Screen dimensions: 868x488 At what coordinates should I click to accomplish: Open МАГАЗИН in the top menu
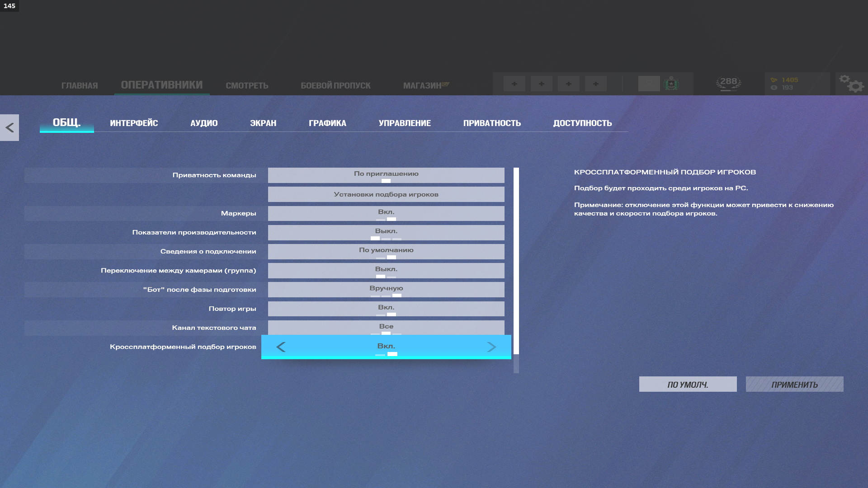[422, 85]
